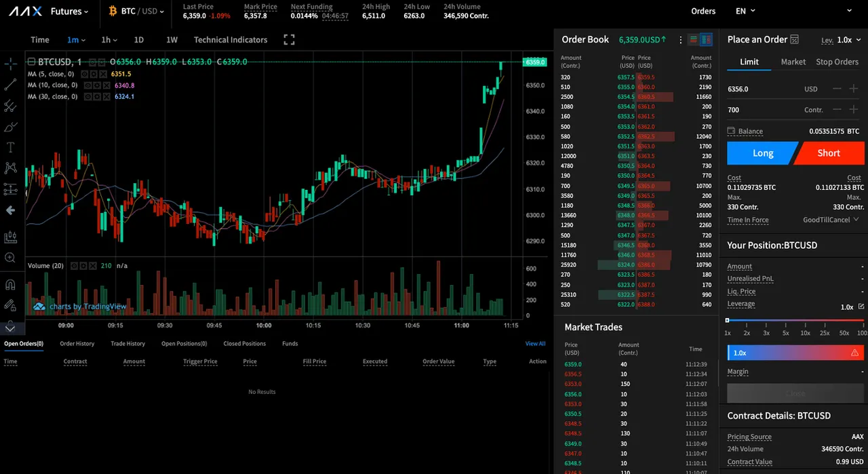Viewport: 868px width, 474px height.
Task: Click the leverage slider handle at 1x
Action: 727,320
